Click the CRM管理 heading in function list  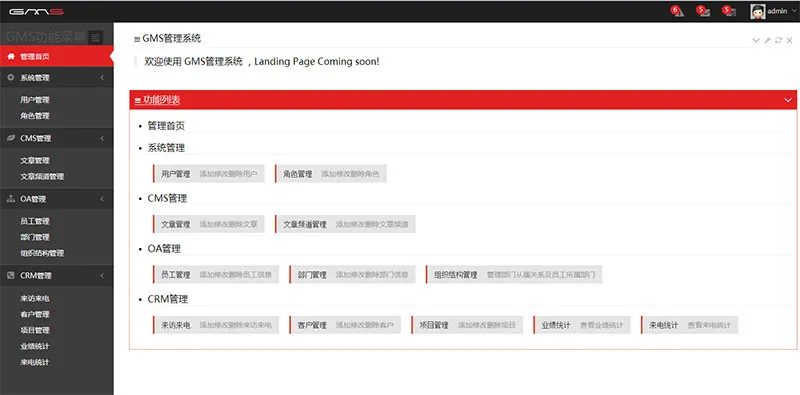168,299
